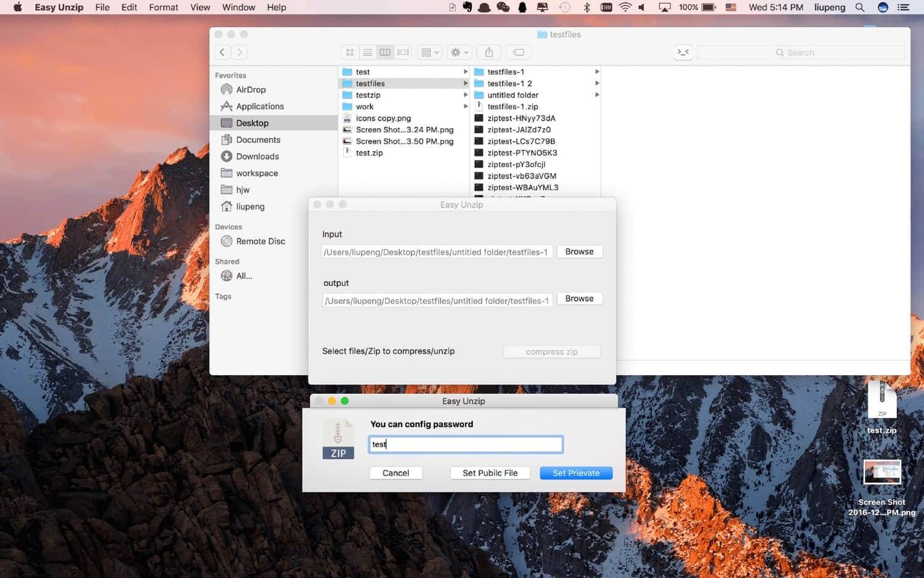Click the password text field
The height and width of the screenshot is (578, 924).
(466, 444)
